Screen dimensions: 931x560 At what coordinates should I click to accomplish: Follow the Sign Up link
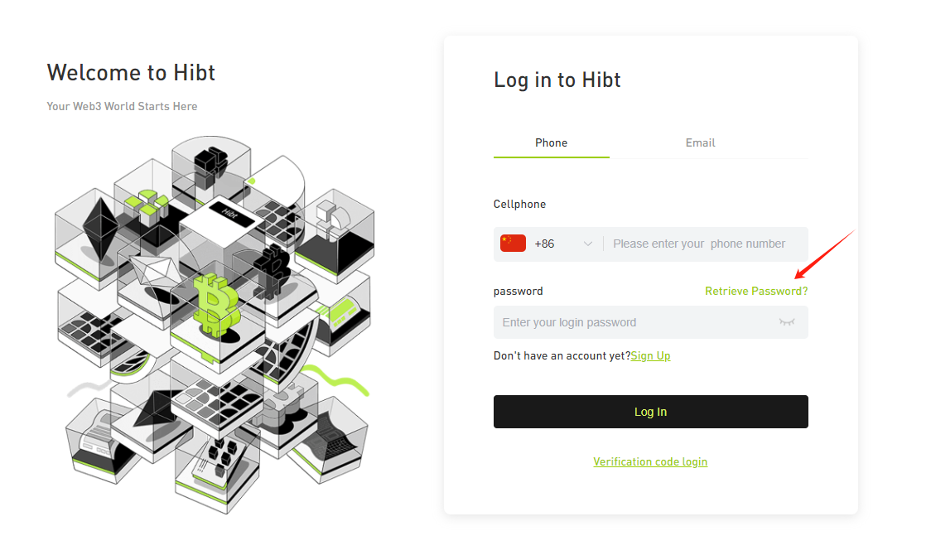click(650, 355)
